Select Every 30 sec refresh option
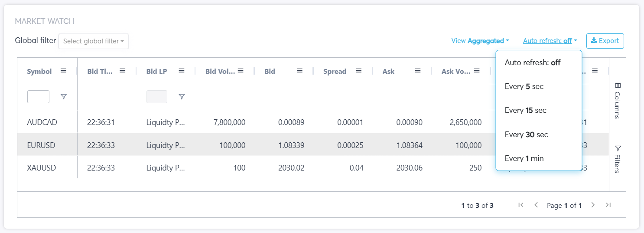This screenshot has height=233, width=644. (526, 135)
